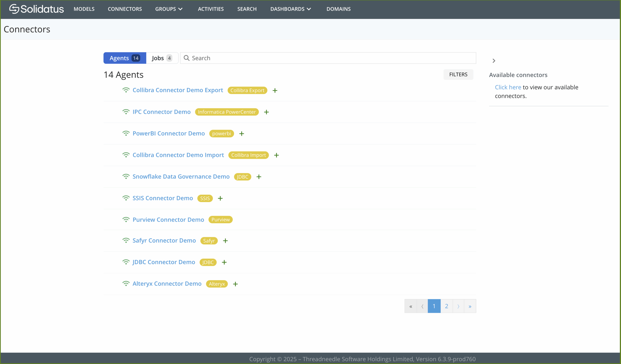
Task: Click the online status icon for Collibra Connector Demo Import
Action: [126, 155]
